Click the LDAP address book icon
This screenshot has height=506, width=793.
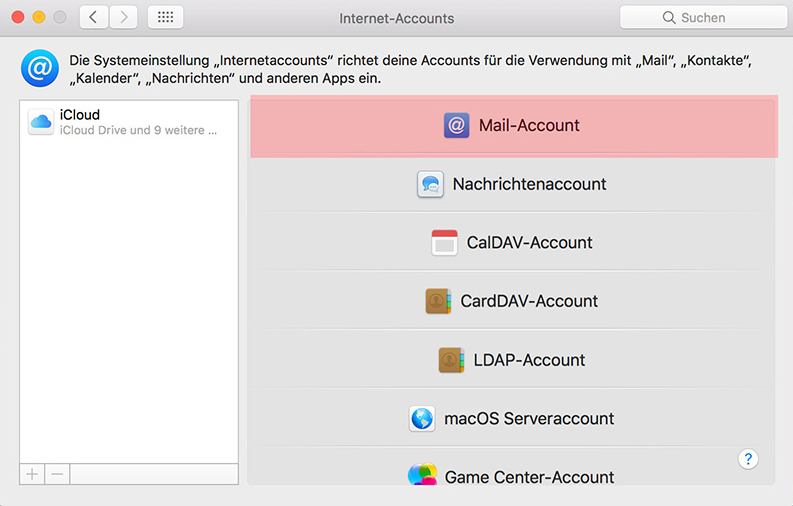click(x=451, y=360)
